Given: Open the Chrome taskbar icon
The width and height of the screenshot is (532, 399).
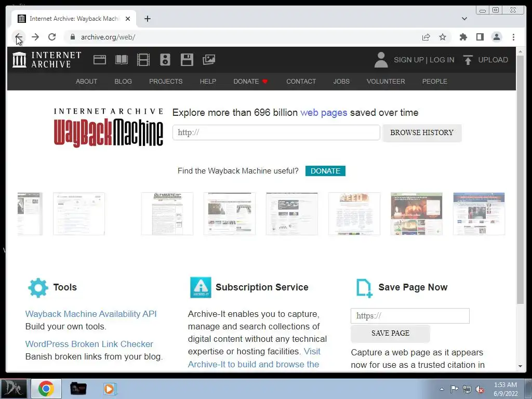Looking at the screenshot, I should pyautogui.click(x=46, y=389).
